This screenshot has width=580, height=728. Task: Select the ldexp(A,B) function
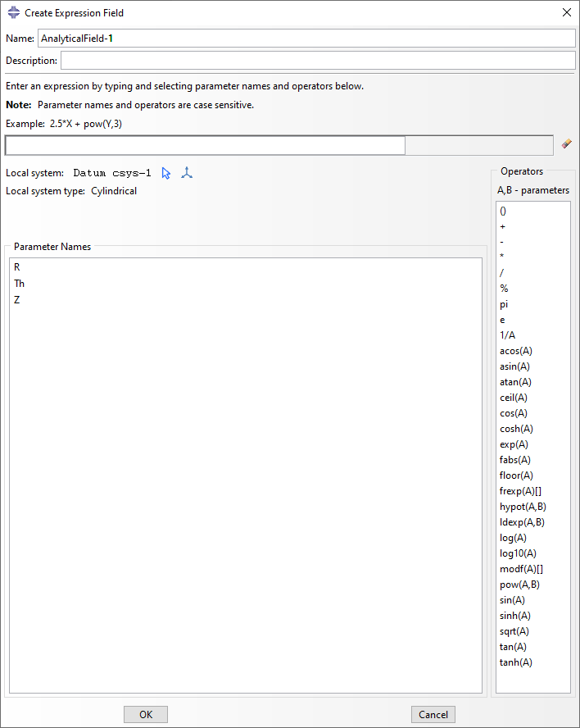click(x=522, y=522)
